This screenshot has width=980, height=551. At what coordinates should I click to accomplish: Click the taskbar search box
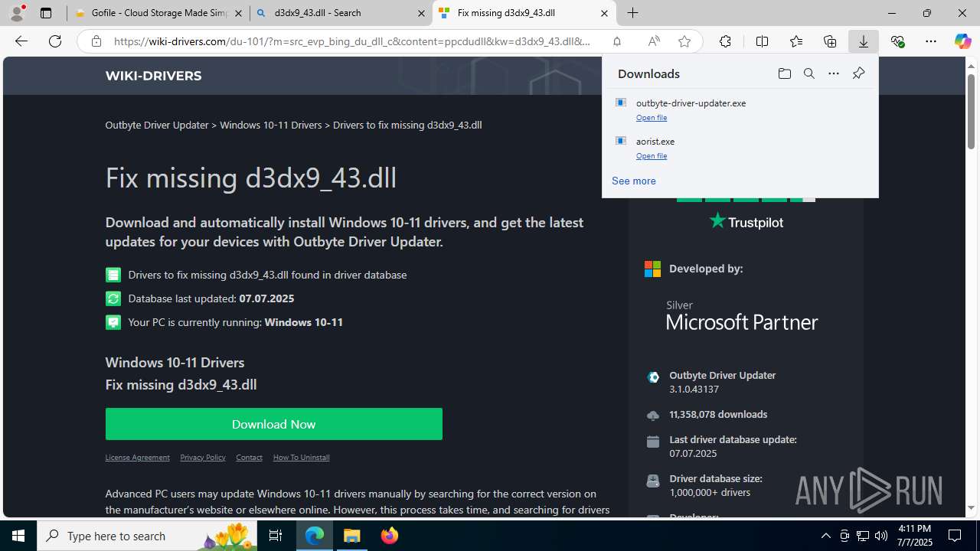[x=148, y=536]
